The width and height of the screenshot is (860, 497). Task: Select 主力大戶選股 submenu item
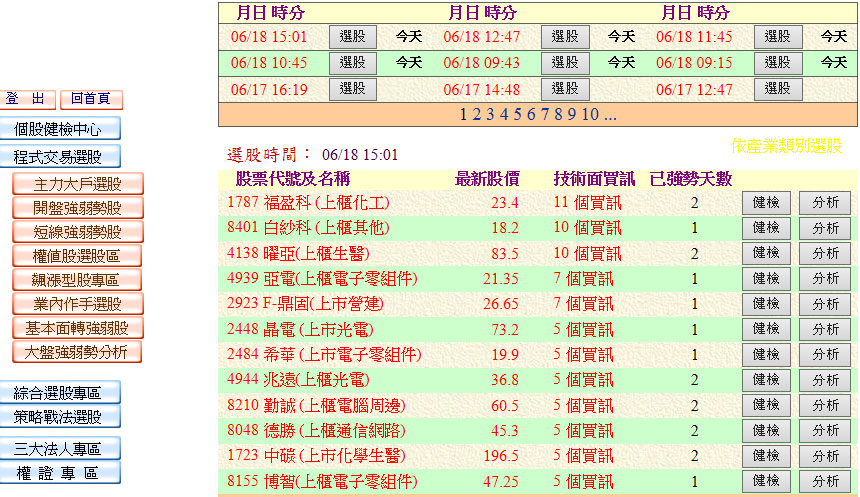coord(77,184)
